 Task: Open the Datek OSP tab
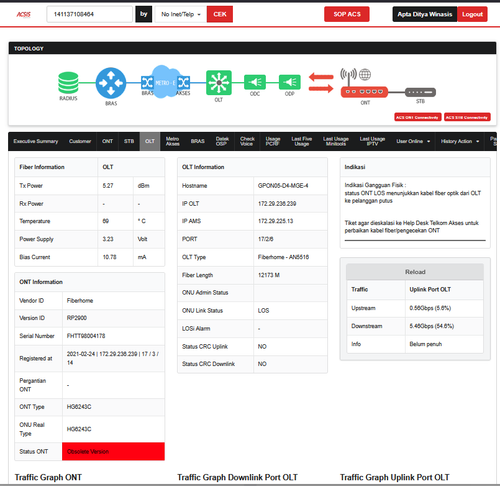tap(222, 141)
